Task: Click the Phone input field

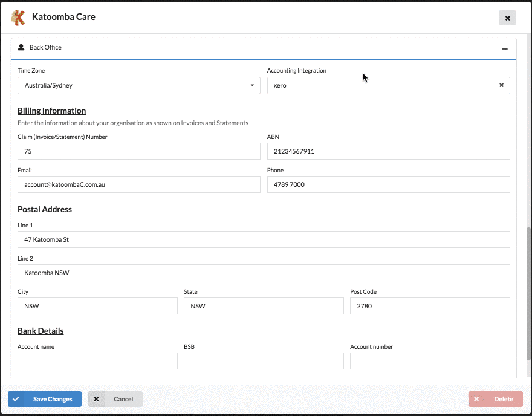Action: [x=388, y=184]
